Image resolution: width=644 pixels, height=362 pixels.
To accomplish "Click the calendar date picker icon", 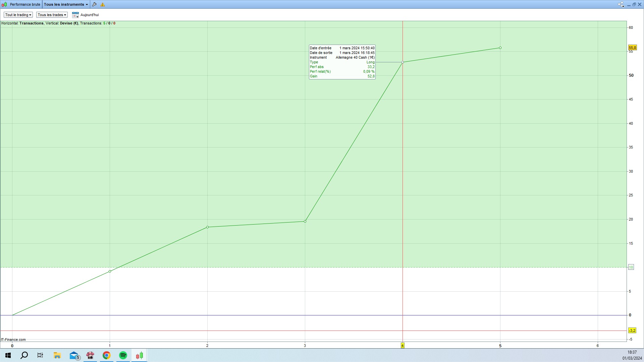I will (75, 15).
